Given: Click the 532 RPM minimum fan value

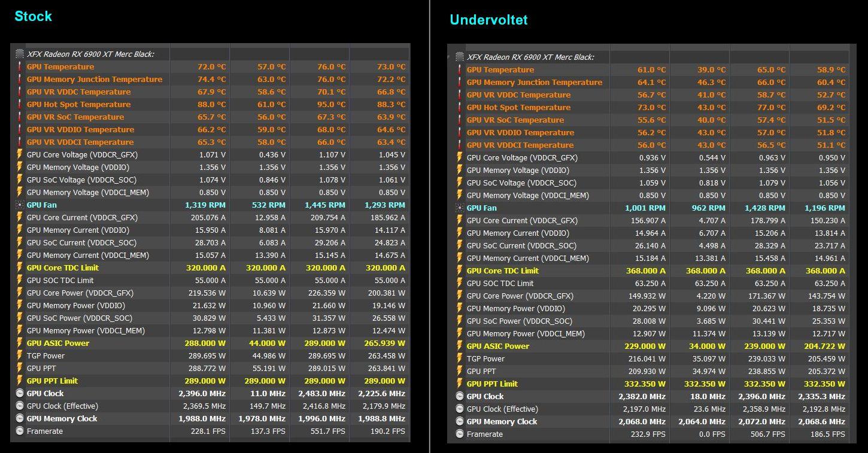Looking at the screenshot, I should [x=269, y=205].
